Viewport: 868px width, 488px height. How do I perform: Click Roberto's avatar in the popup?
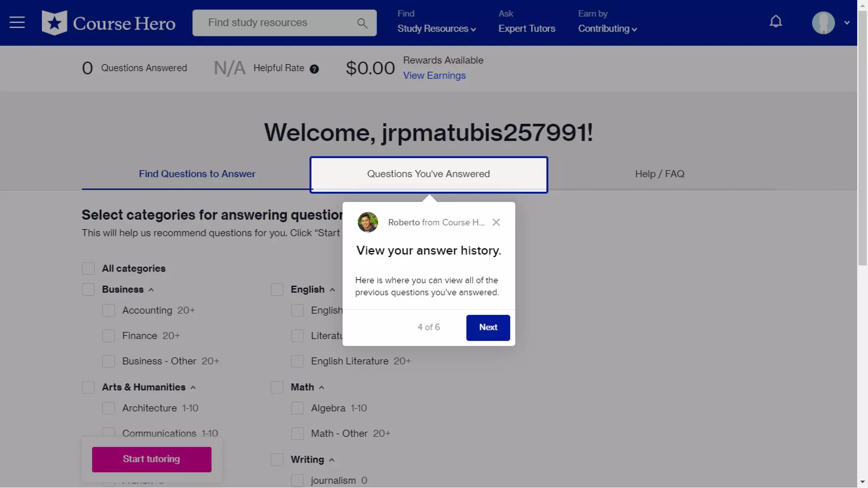(367, 222)
